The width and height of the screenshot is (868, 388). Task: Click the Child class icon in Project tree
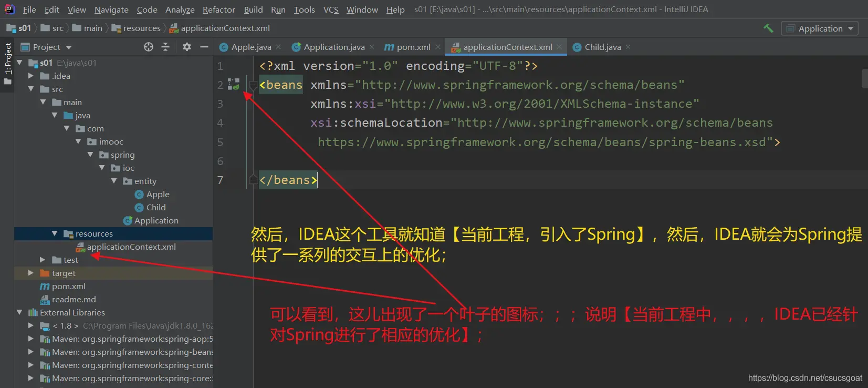tap(139, 208)
